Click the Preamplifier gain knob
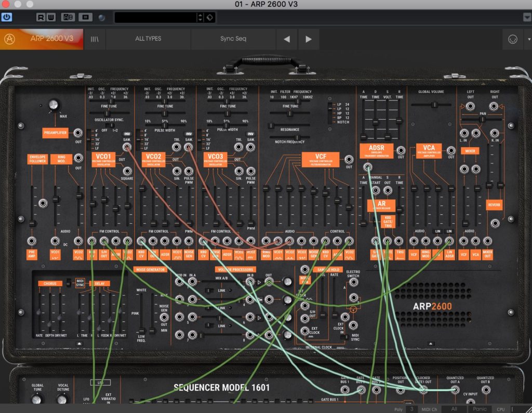Image resolution: width=532 pixels, height=413 pixels. point(54,105)
